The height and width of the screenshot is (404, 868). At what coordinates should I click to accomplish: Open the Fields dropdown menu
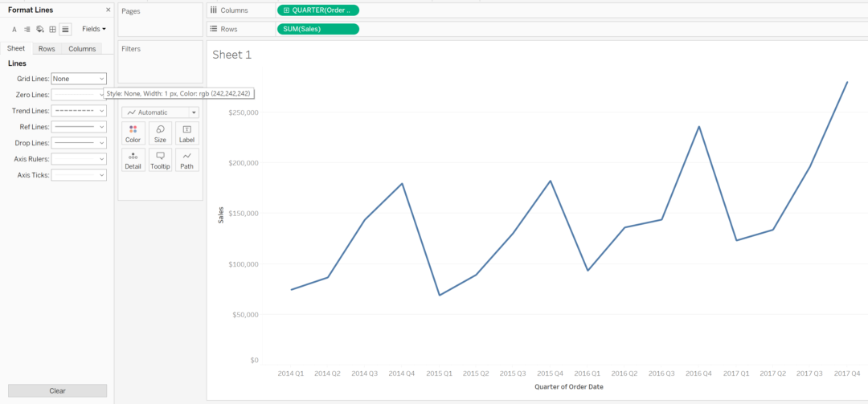[x=93, y=29]
